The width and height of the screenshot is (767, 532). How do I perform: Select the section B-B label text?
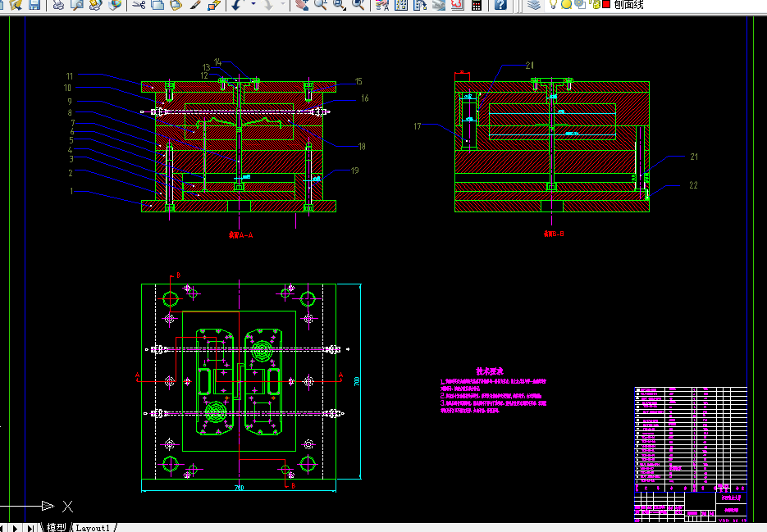coord(554,234)
